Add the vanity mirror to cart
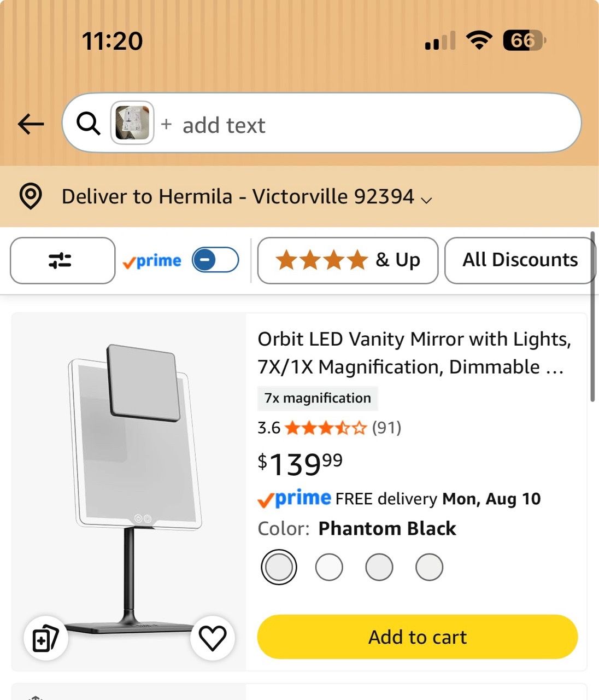Viewport: 599px width, 700px height. point(418,637)
